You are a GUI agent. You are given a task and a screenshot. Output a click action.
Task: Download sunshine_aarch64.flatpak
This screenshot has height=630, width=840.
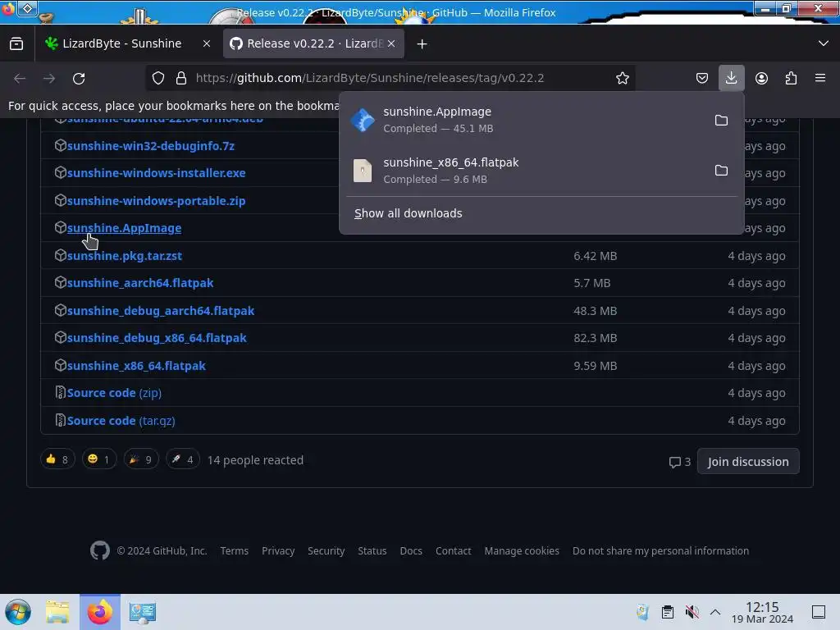tap(139, 283)
